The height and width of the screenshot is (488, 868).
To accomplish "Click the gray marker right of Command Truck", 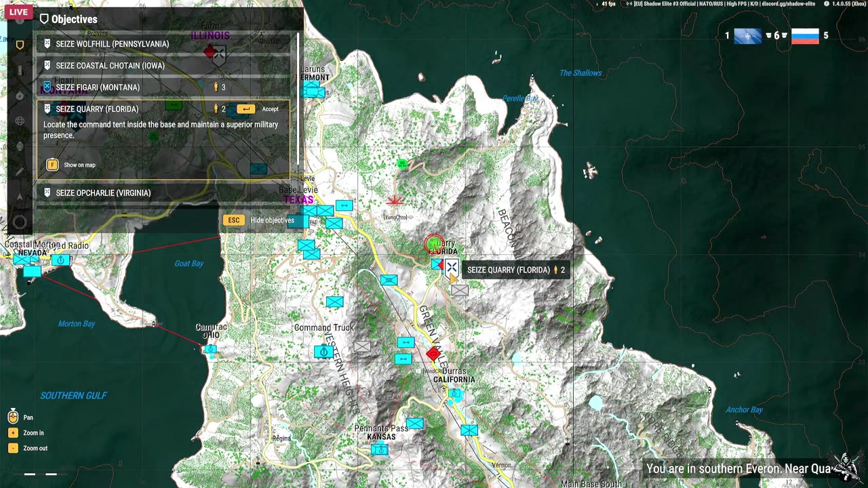I will pos(362,347).
